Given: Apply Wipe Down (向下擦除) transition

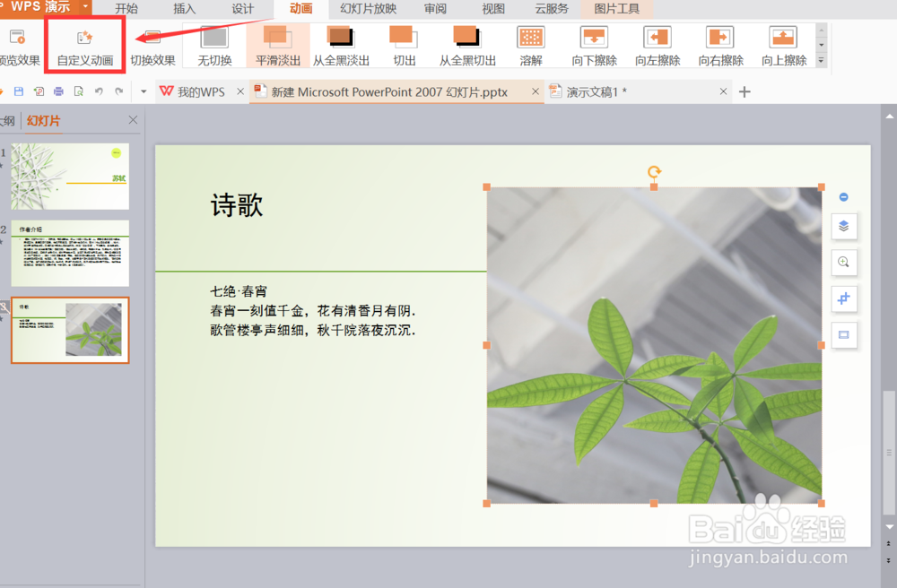Looking at the screenshot, I should [594, 47].
